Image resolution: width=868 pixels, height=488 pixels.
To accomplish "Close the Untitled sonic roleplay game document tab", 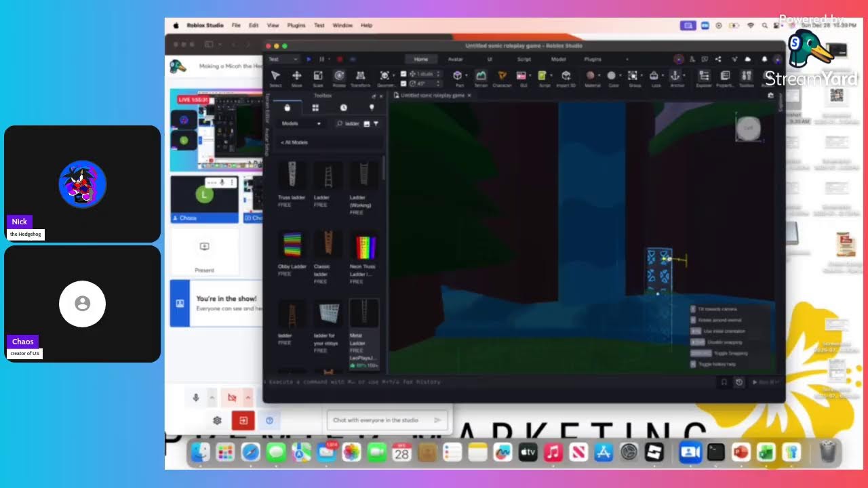I will tap(469, 96).
